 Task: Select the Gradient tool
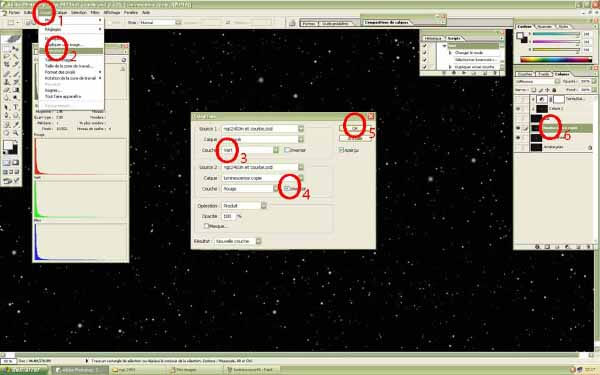tap(15, 90)
